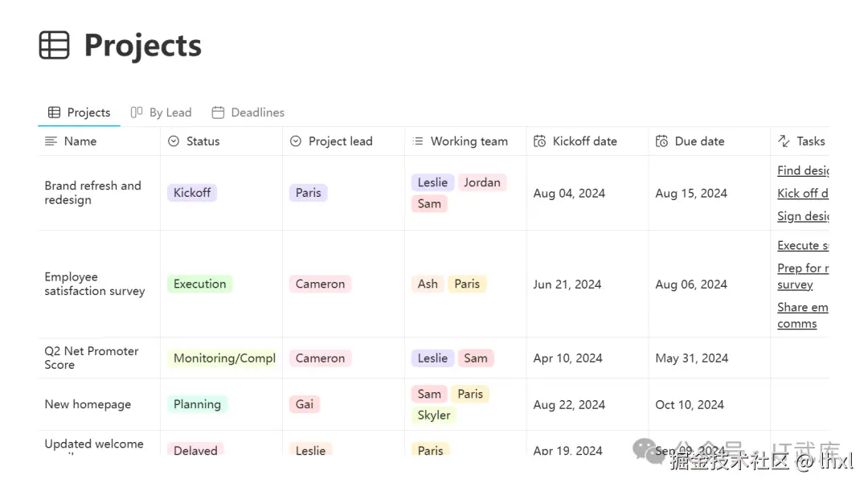Open the Monitoring/Compl status selector
This screenshot has height=487, width=868.
tap(223, 358)
